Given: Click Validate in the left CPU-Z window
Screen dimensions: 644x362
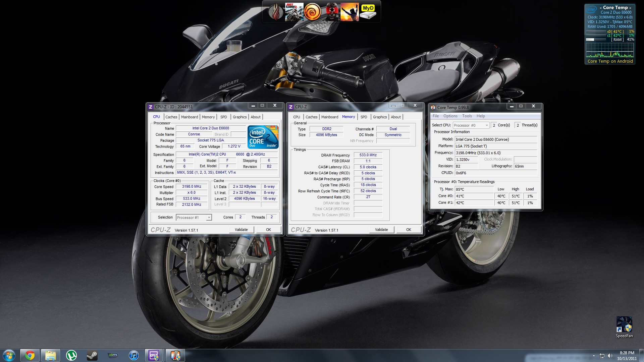Looking at the screenshot, I should click(241, 230).
